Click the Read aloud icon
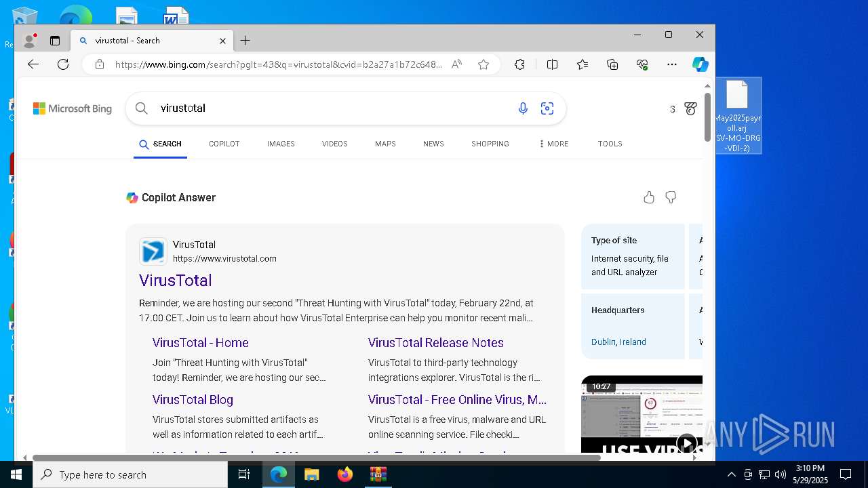The image size is (868, 488). tap(456, 64)
